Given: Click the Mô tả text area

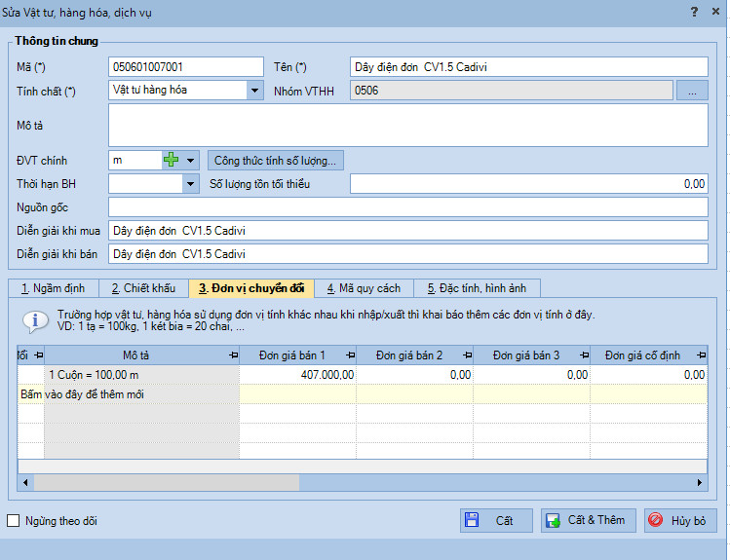Looking at the screenshot, I should (408, 125).
